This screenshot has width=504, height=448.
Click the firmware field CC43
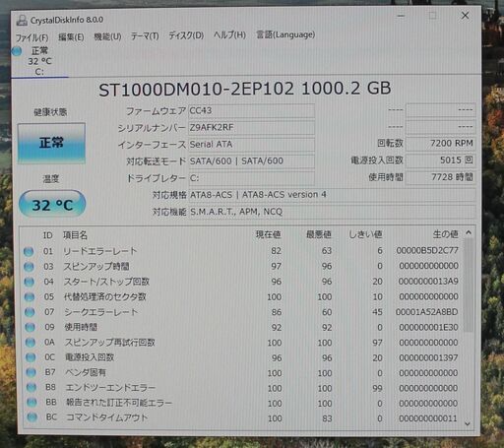(x=252, y=111)
